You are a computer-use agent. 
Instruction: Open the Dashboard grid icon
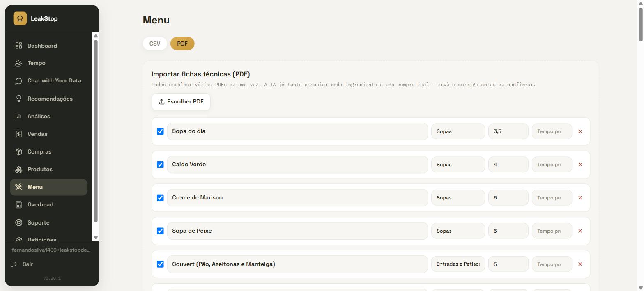[x=18, y=46]
